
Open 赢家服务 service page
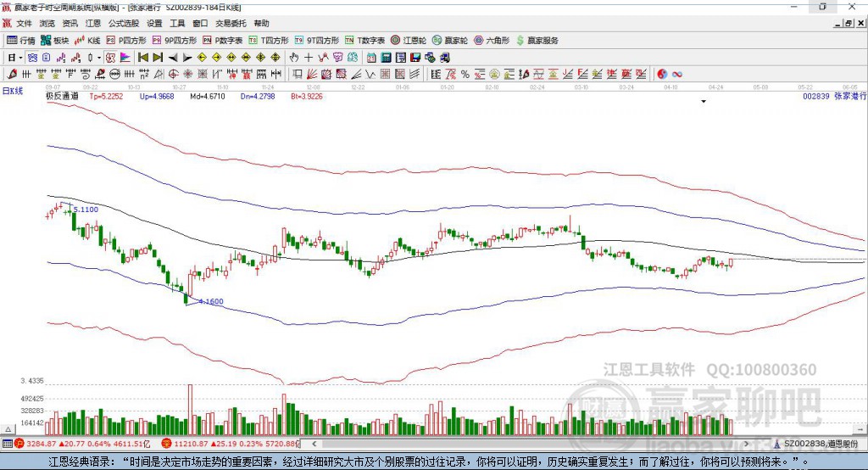(537, 41)
